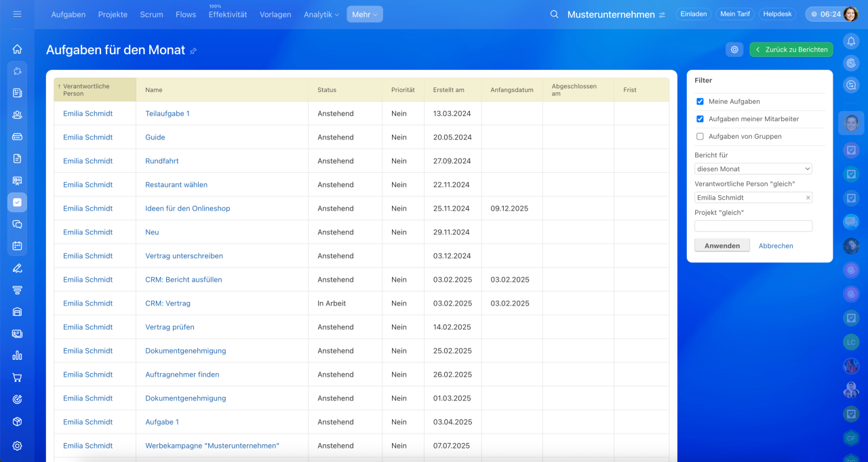Click the home icon in left sidebar
The width and height of the screenshot is (868, 462).
pos(17,49)
